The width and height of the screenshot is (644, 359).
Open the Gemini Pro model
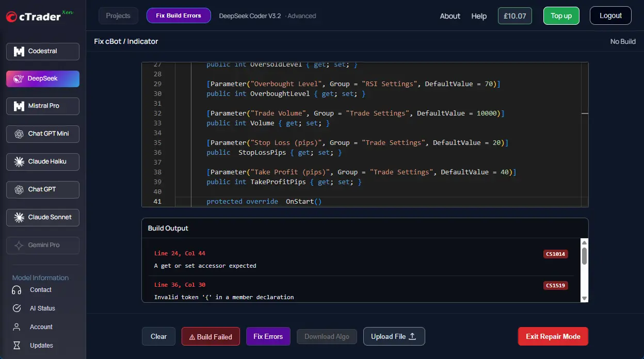(42, 245)
